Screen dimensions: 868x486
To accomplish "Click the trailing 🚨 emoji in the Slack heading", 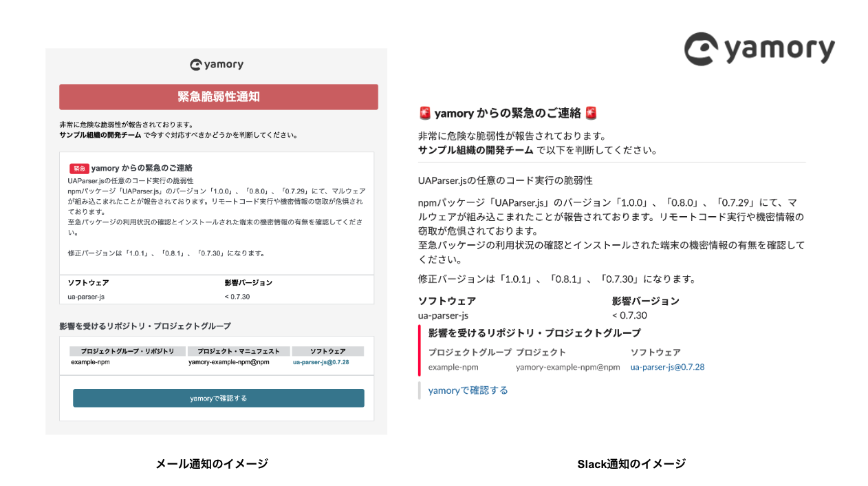I will tap(590, 113).
